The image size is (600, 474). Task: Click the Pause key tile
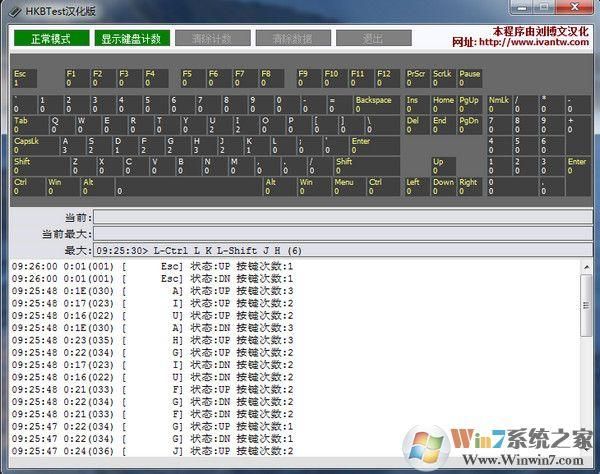click(470, 78)
